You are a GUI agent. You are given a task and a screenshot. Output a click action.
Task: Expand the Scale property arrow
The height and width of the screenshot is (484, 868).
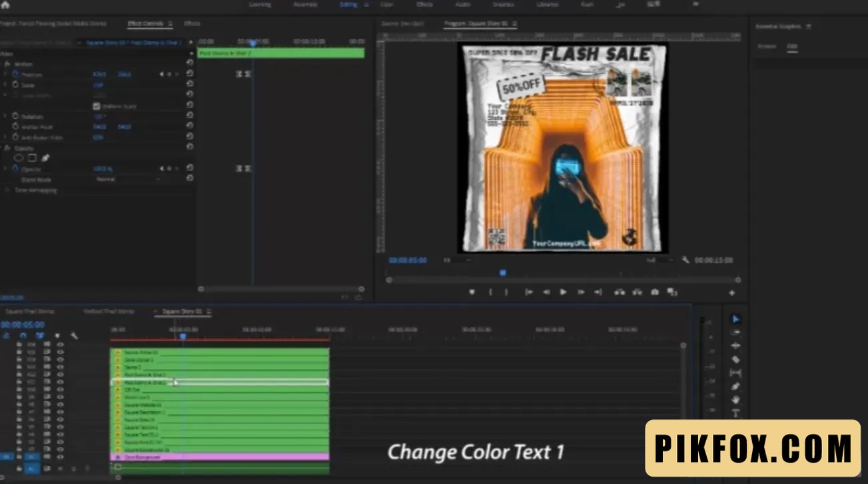(5, 85)
